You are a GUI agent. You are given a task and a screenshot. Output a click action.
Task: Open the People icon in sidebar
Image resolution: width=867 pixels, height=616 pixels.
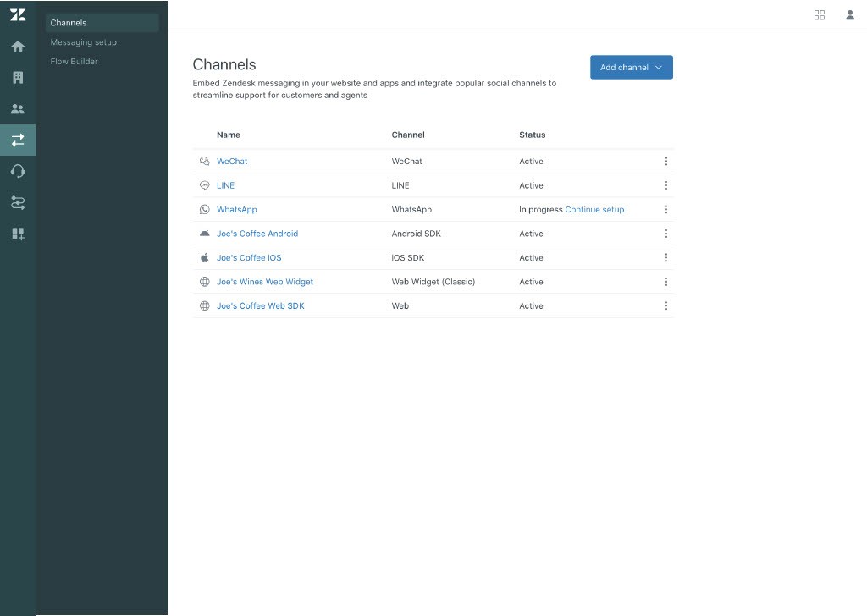coord(18,109)
